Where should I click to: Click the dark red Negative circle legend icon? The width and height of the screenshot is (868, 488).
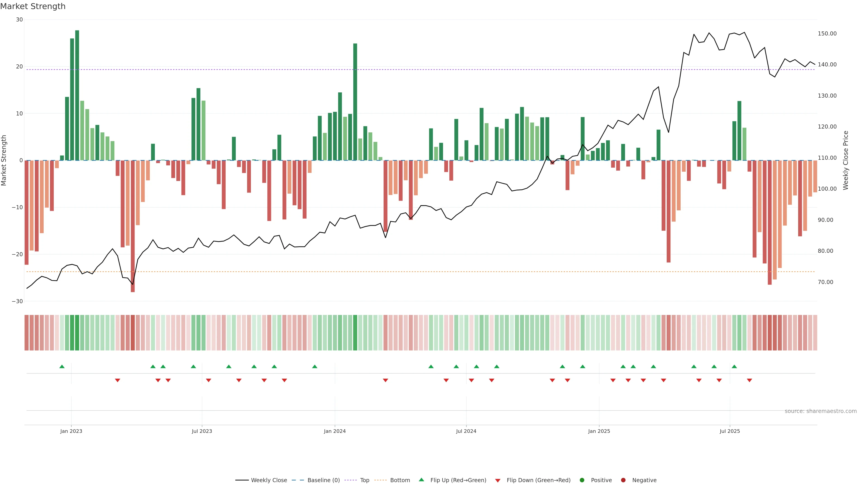pos(623,480)
